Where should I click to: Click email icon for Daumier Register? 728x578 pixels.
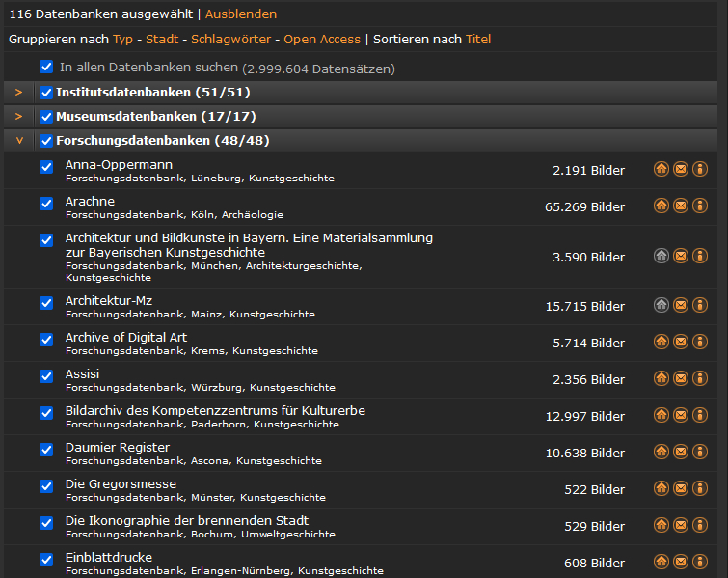click(x=681, y=452)
